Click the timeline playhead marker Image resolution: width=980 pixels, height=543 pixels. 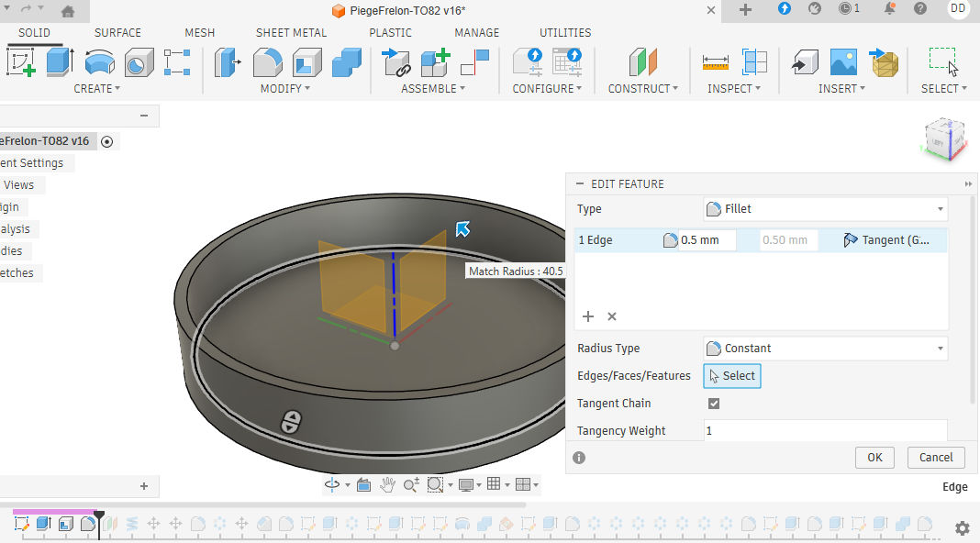pyautogui.click(x=99, y=515)
